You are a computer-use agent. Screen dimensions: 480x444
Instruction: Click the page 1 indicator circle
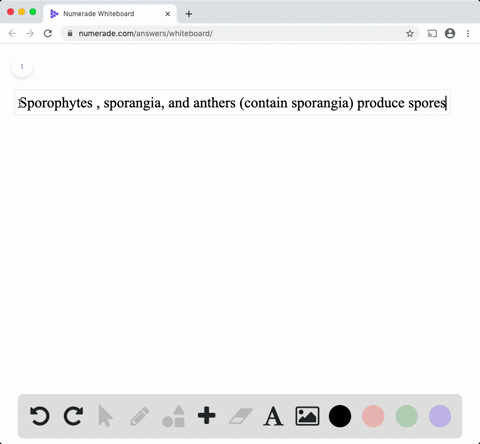tap(22, 66)
